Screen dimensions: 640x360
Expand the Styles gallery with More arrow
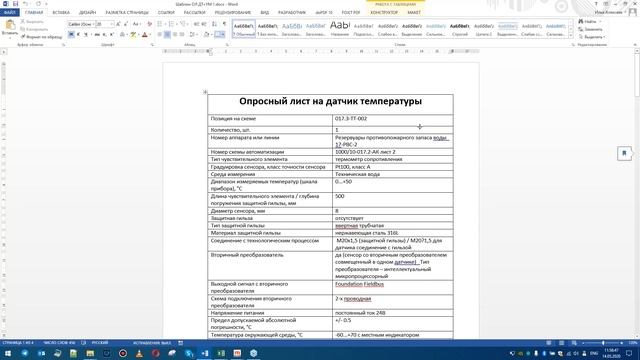[571, 36]
